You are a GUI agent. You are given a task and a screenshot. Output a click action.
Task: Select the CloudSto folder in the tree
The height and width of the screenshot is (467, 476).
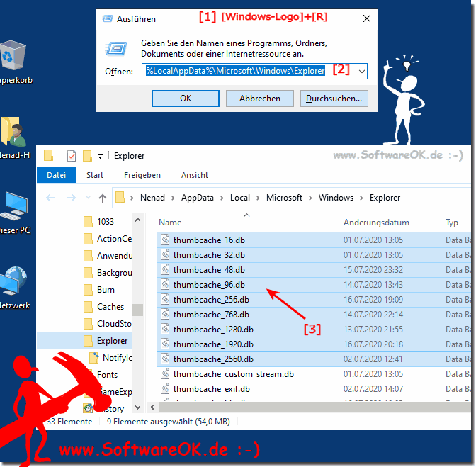click(x=107, y=324)
